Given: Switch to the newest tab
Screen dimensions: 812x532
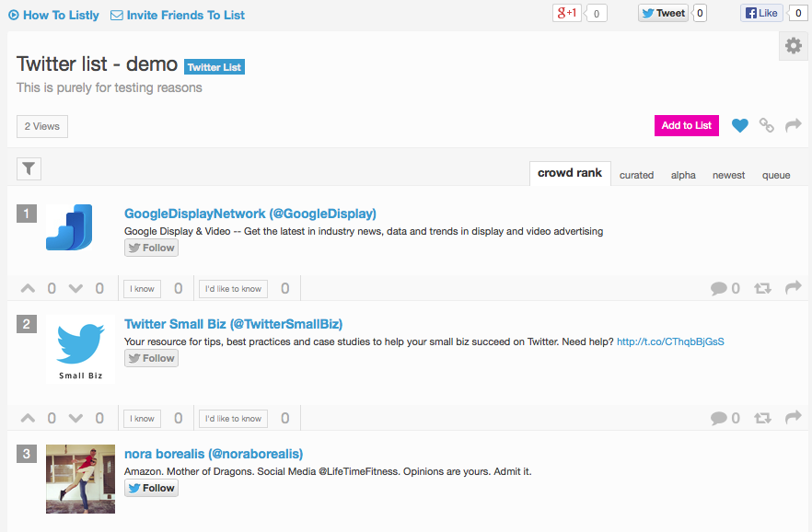Looking at the screenshot, I should click(x=728, y=175).
